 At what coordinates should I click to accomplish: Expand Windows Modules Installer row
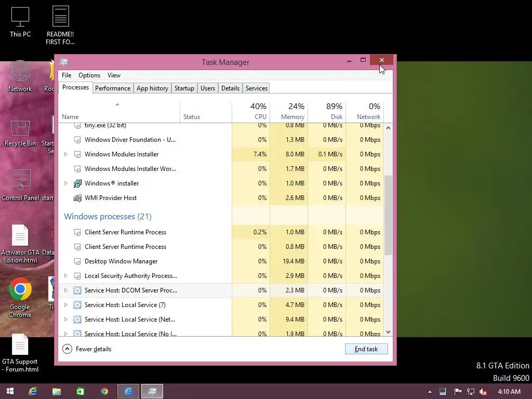66,154
